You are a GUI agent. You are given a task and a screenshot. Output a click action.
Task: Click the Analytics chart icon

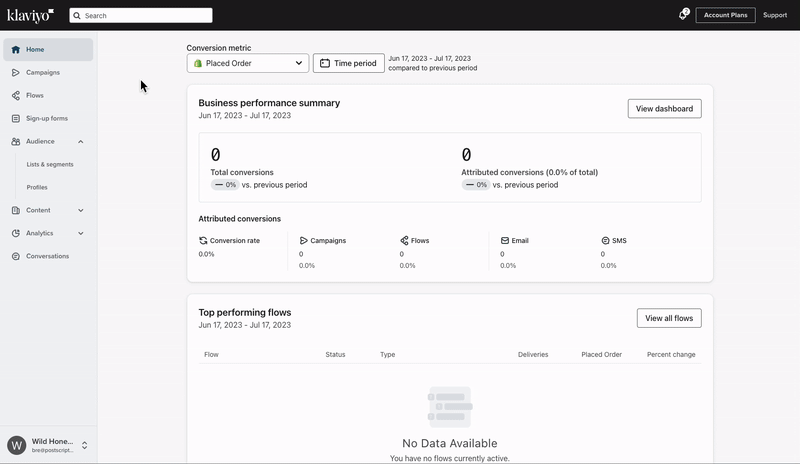pyautogui.click(x=16, y=233)
